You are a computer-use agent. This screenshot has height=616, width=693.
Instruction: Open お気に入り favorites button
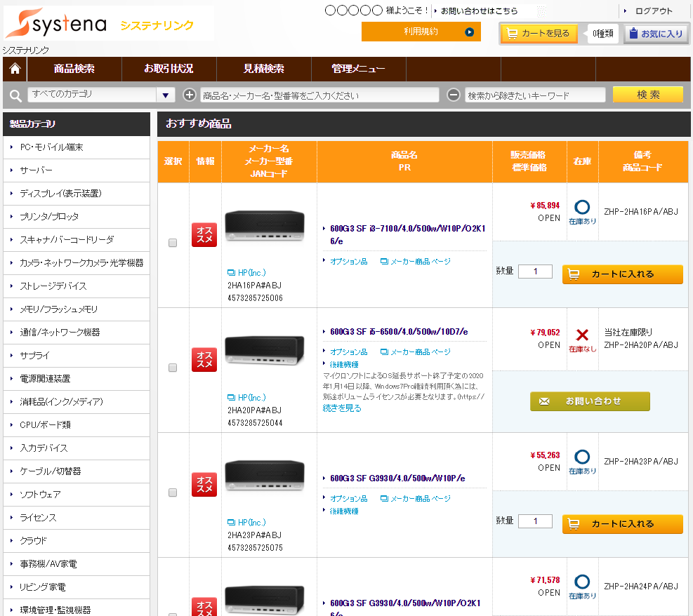point(656,34)
